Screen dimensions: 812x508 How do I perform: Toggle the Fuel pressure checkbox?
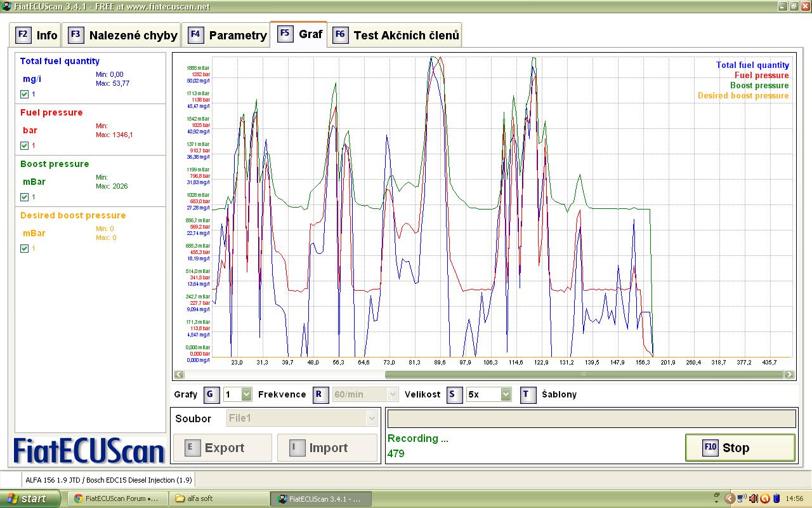click(24, 145)
